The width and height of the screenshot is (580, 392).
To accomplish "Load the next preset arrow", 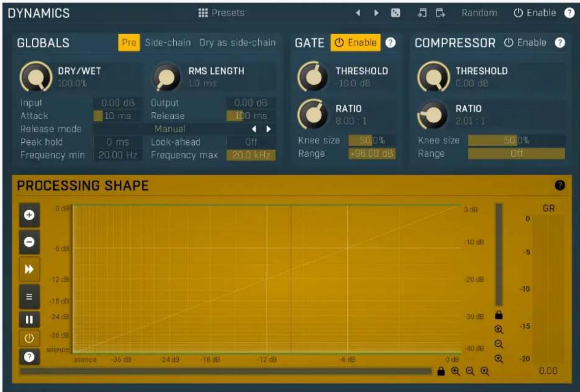I will pyautogui.click(x=376, y=13).
